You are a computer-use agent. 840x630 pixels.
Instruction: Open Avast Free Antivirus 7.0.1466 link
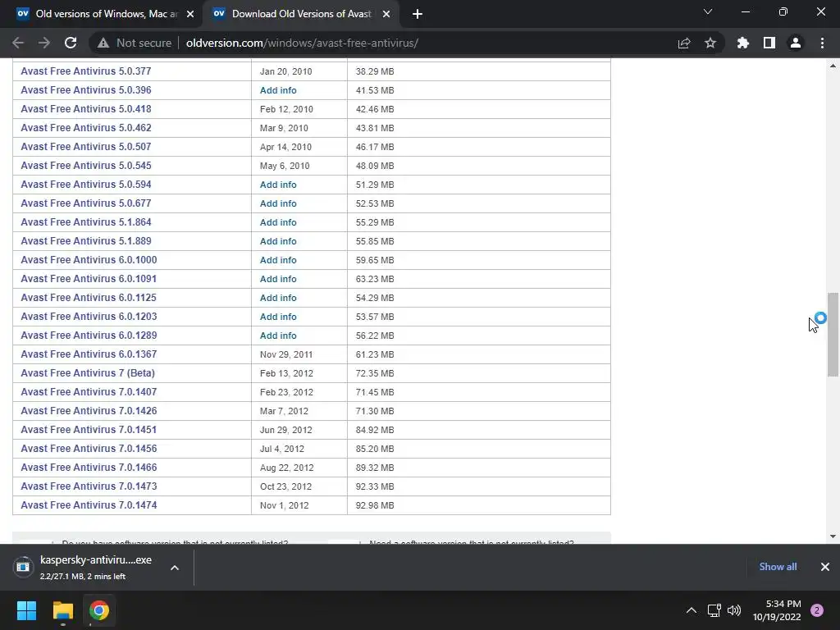point(89,467)
